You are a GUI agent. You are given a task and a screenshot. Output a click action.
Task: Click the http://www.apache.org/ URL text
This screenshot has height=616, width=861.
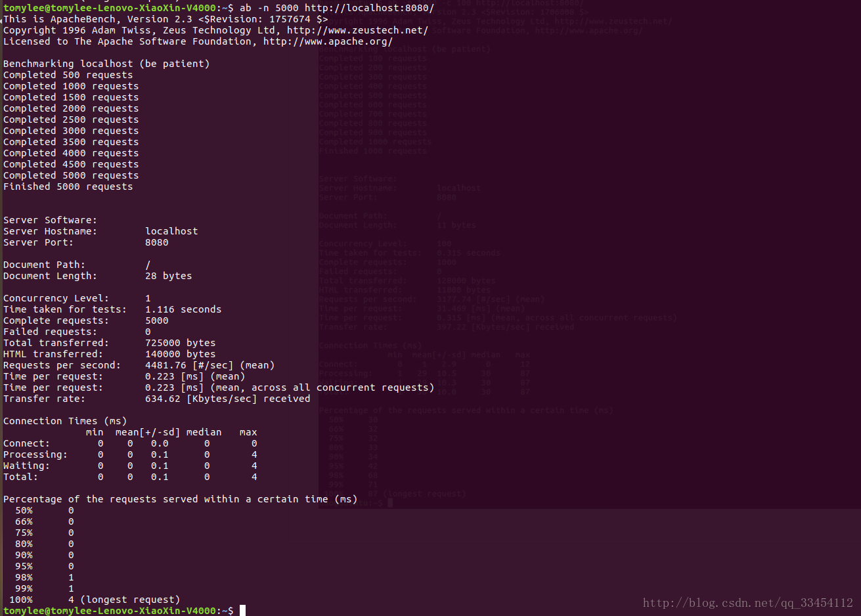click(x=328, y=41)
